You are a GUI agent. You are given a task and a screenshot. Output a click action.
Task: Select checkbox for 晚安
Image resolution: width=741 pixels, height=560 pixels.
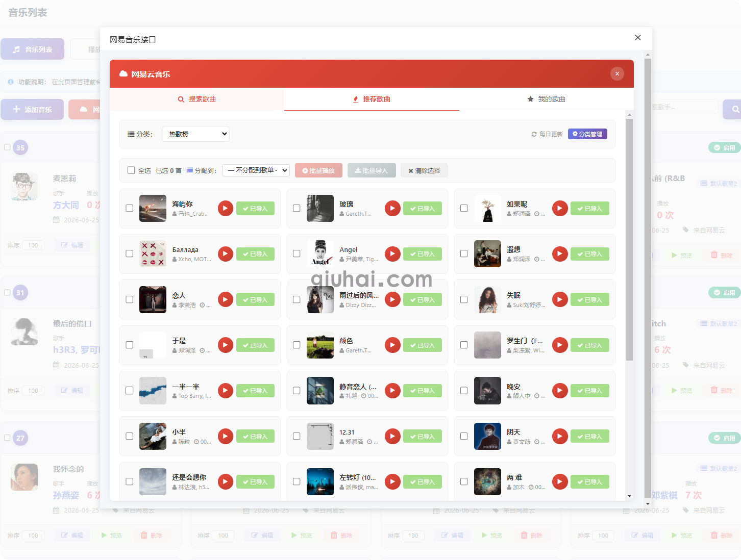pos(464,391)
